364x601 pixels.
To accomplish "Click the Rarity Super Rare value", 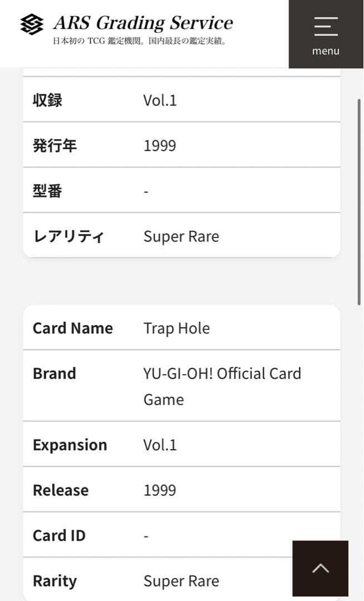I will [x=181, y=581].
